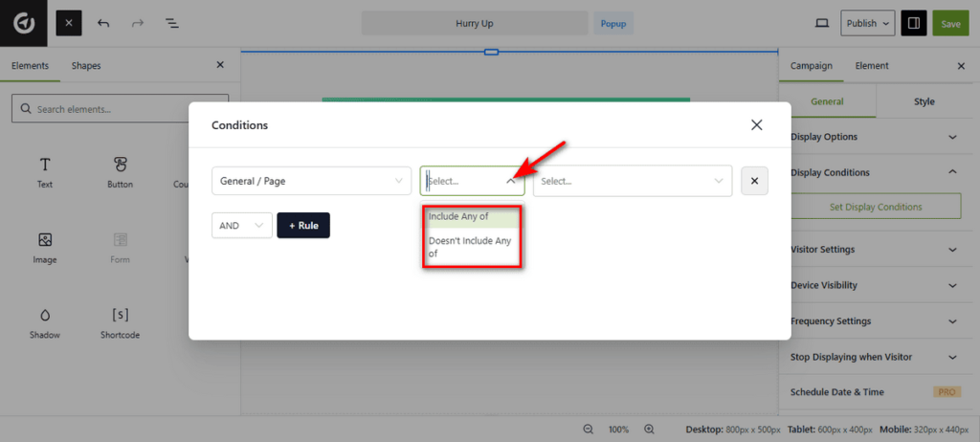Expand the Visitor Settings section
This screenshot has height=442, width=980.
pos(875,250)
